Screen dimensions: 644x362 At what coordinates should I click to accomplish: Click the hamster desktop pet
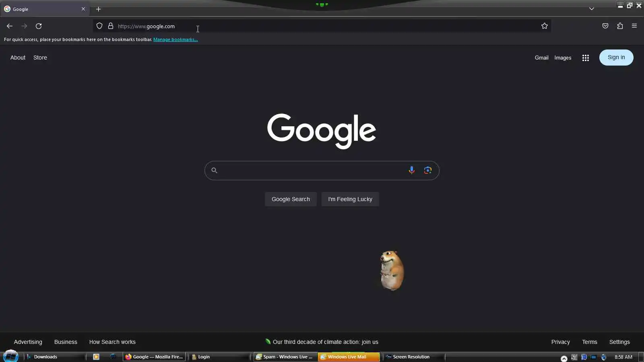coord(392,270)
